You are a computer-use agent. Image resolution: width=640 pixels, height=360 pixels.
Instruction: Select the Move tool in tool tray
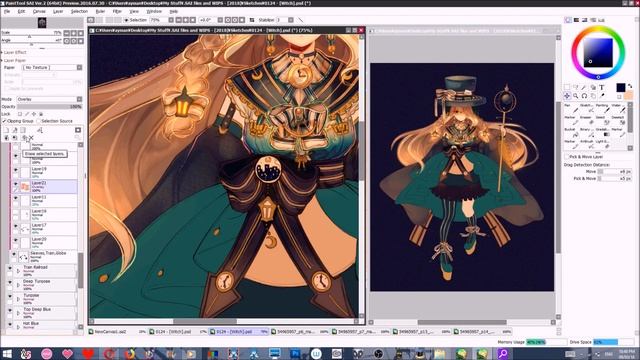[567, 96]
